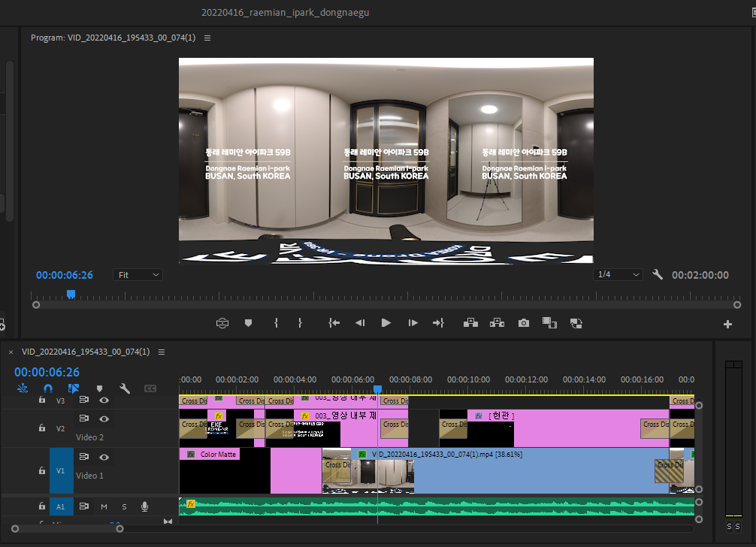Open the Button Editor plus icon

coord(728,325)
